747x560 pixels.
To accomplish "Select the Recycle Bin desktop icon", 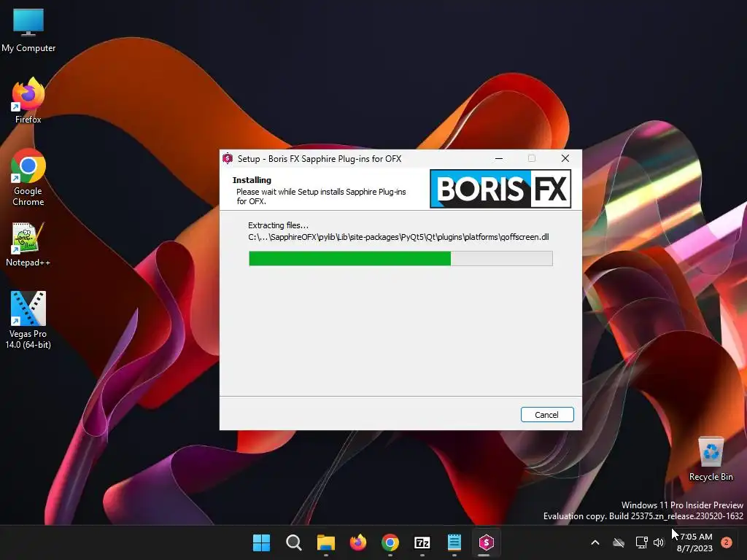I will point(711,459).
